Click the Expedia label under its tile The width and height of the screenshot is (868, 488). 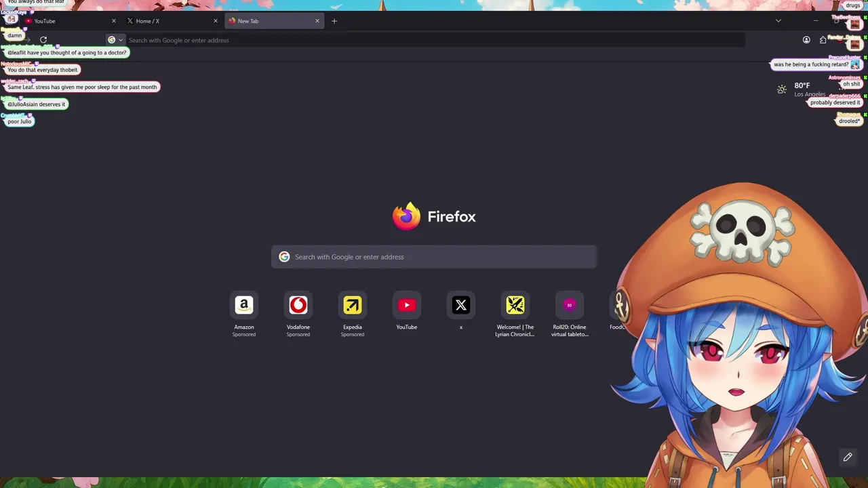tap(353, 327)
